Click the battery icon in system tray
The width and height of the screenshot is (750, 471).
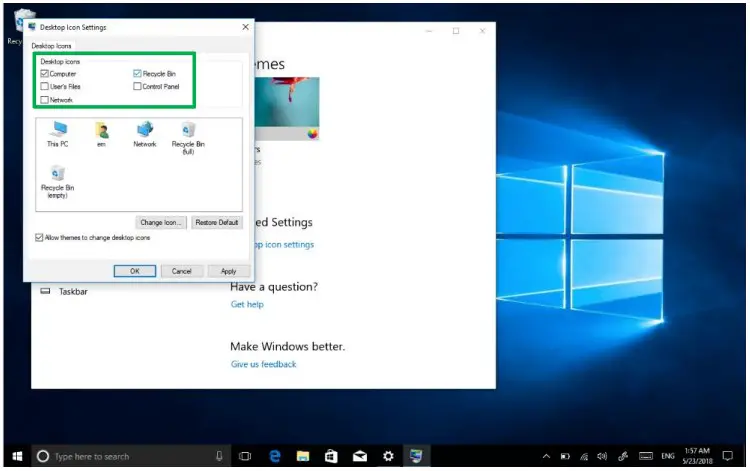tap(565, 456)
